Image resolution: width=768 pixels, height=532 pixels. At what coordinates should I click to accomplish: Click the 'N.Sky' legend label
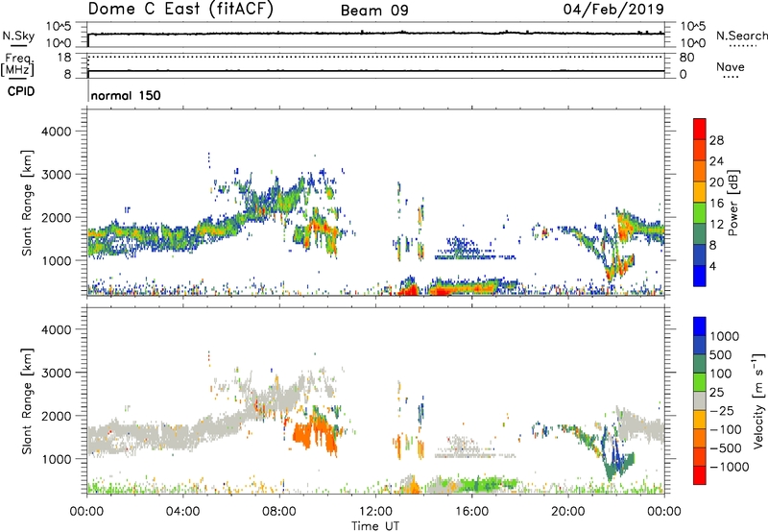pos(18,36)
